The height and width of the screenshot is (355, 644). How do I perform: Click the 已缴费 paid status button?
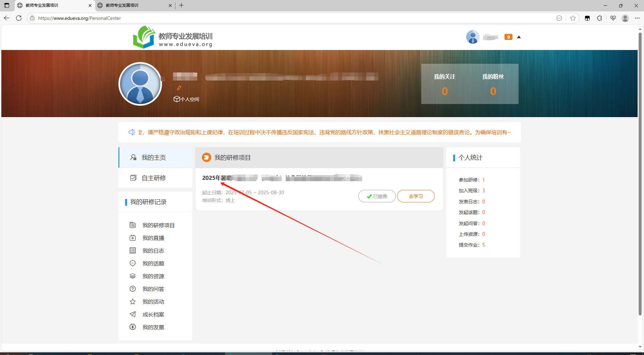[x=377, y=196]
